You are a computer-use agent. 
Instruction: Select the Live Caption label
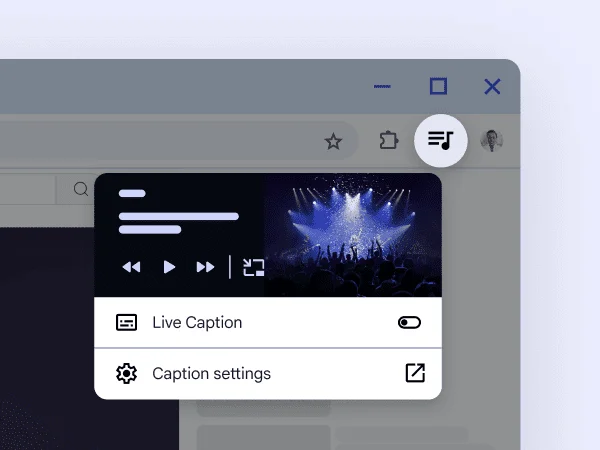click(x=197, y=323)
